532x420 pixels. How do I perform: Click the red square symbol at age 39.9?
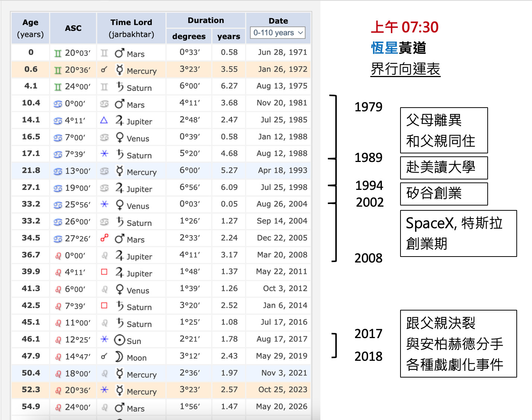coord(104,272)
